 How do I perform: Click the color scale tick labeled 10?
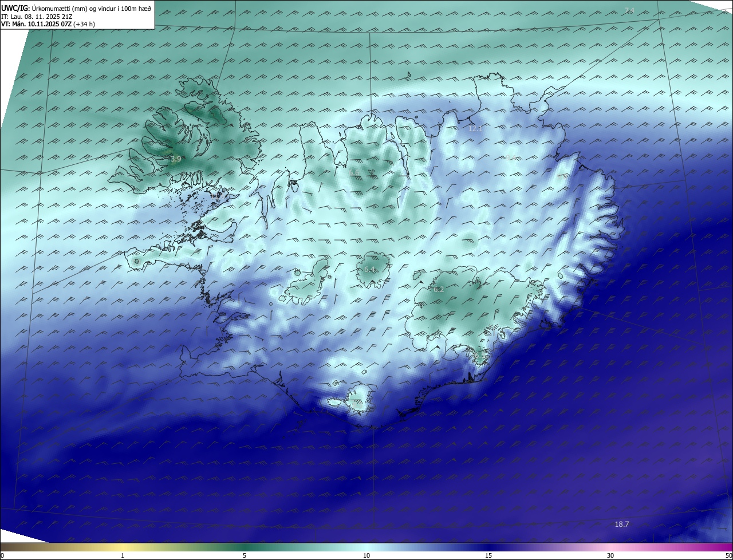[366, 555]
